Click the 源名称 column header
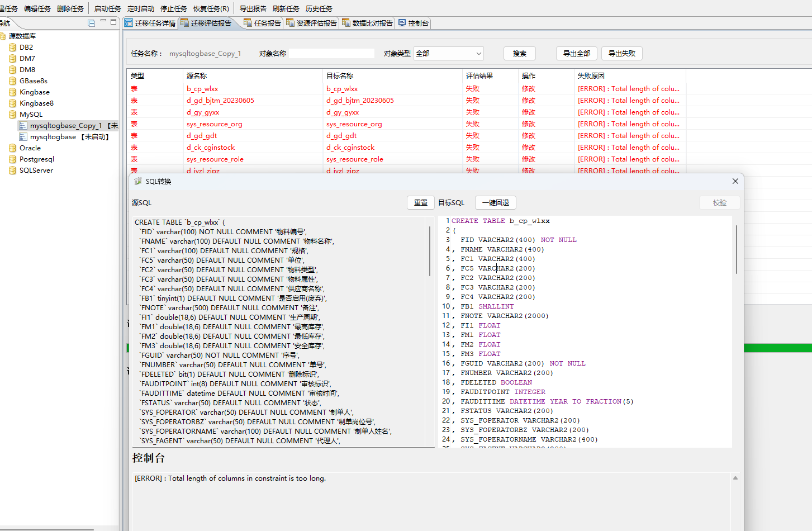The image size is (812, 531). pos(197,76)
